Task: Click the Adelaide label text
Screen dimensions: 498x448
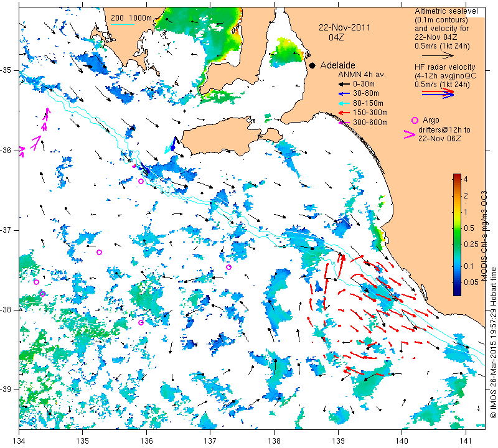Action: pos(337,65)
